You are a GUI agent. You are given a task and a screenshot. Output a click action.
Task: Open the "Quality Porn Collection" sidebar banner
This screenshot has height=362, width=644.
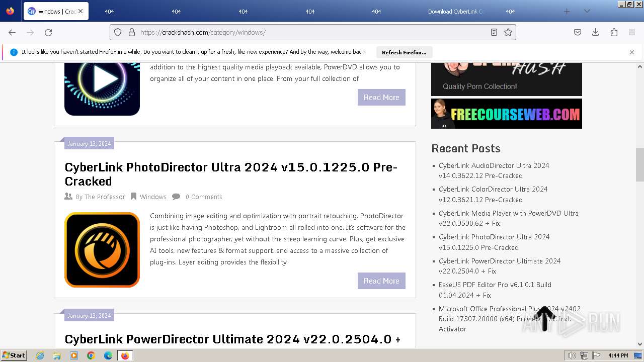tap(507, 79)
